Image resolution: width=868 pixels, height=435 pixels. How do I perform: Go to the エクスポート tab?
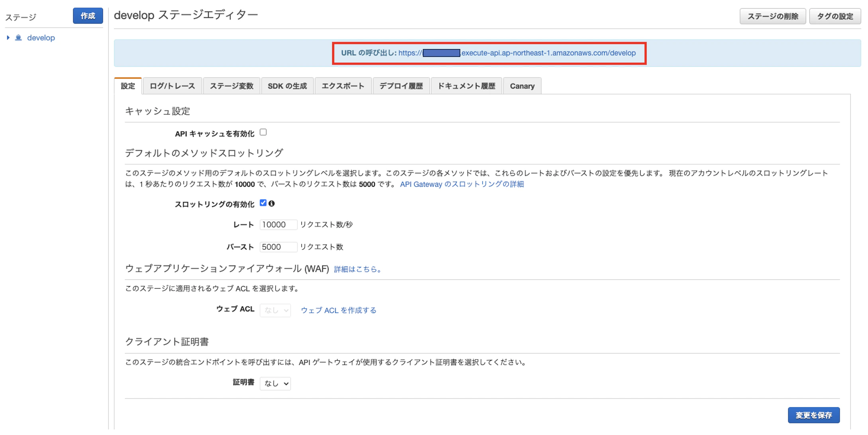click(343, 86)
